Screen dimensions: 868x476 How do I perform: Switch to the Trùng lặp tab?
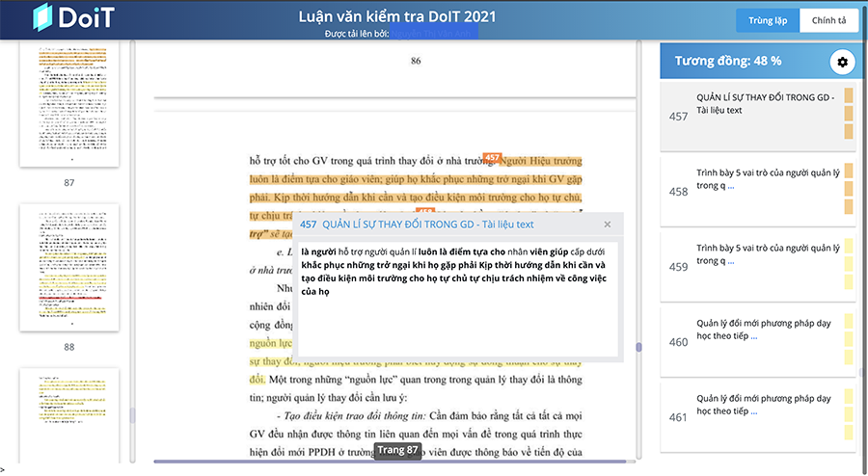(x=768, y=20)
